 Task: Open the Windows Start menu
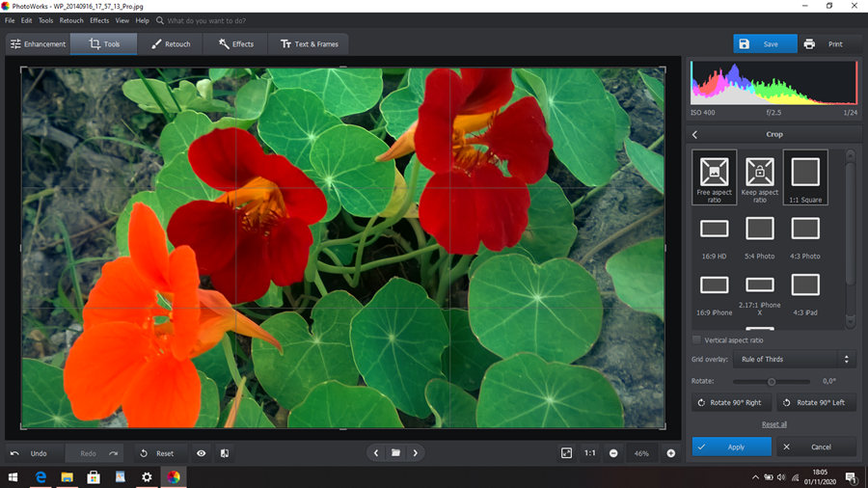click(13, 477)
